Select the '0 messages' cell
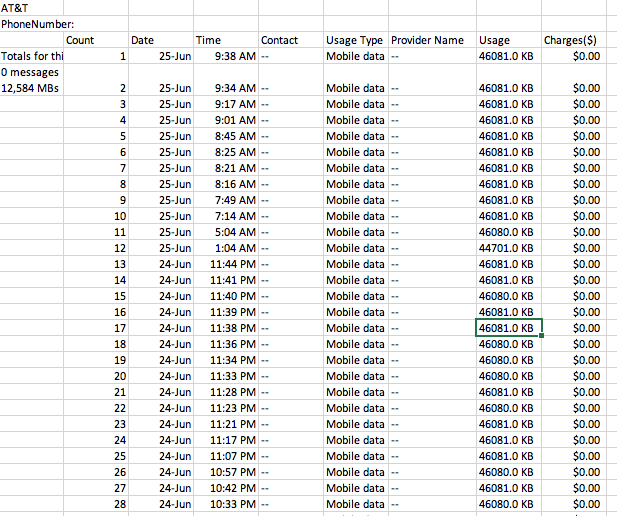Screen dimensions: 617x516 pos(30,72)
